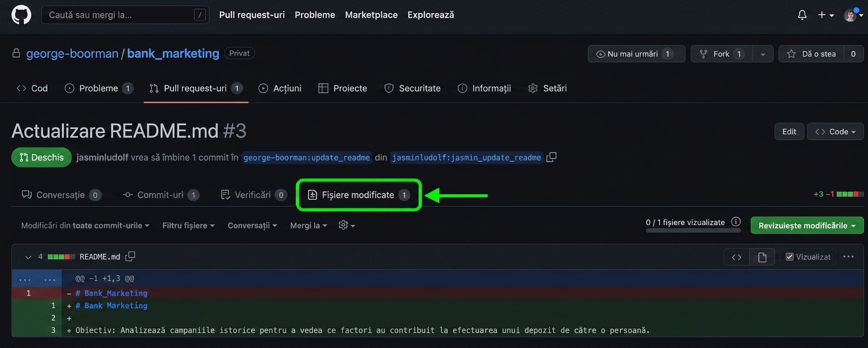Viewport: 868px width, 348px height.
Task: Click Pull request-uri in the top navigation
Action: 252,15
